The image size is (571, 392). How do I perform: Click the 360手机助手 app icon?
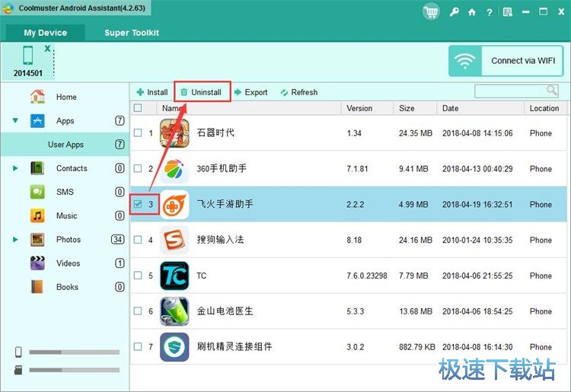pyautogui.click(x=174, y=169)
